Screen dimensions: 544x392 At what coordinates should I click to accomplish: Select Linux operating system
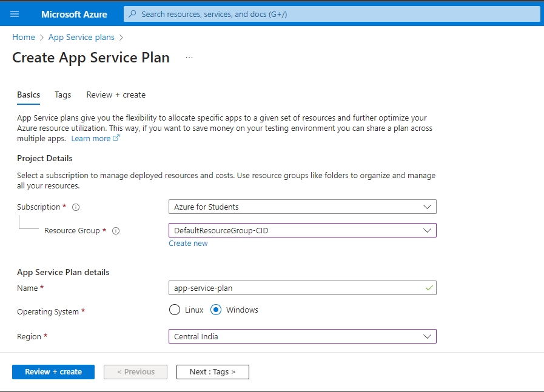(175, 310)
